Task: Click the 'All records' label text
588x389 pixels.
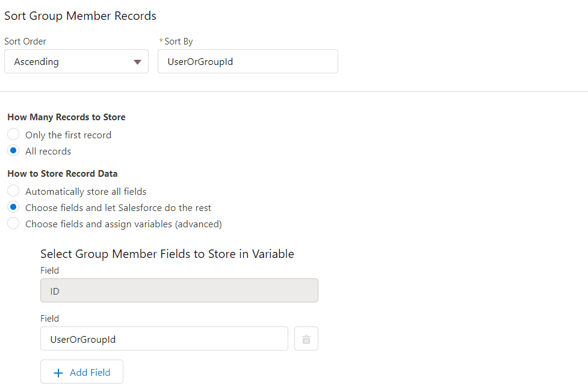Action: 48,152
